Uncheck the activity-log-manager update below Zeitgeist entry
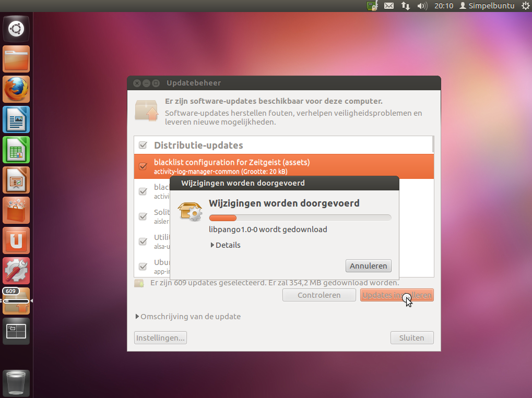The width and height of the screenshot is (532, 398). 143,191
